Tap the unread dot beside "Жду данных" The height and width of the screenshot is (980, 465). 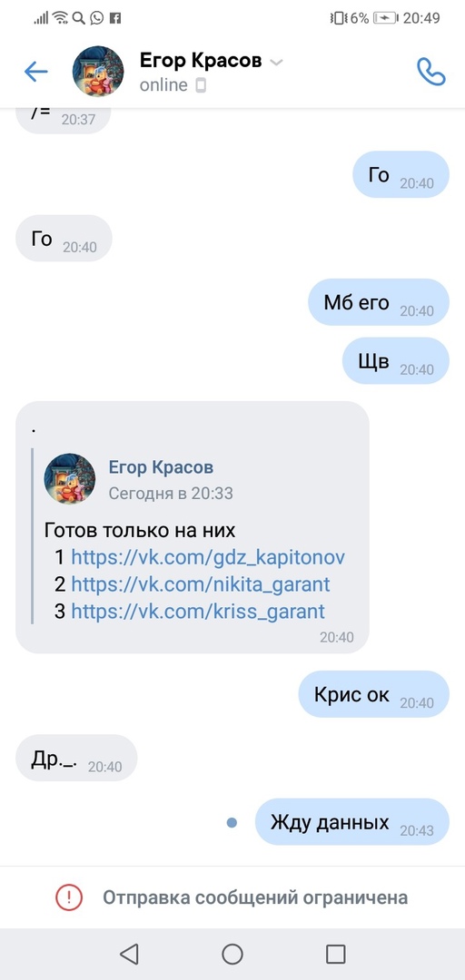(x=232, y=822)
